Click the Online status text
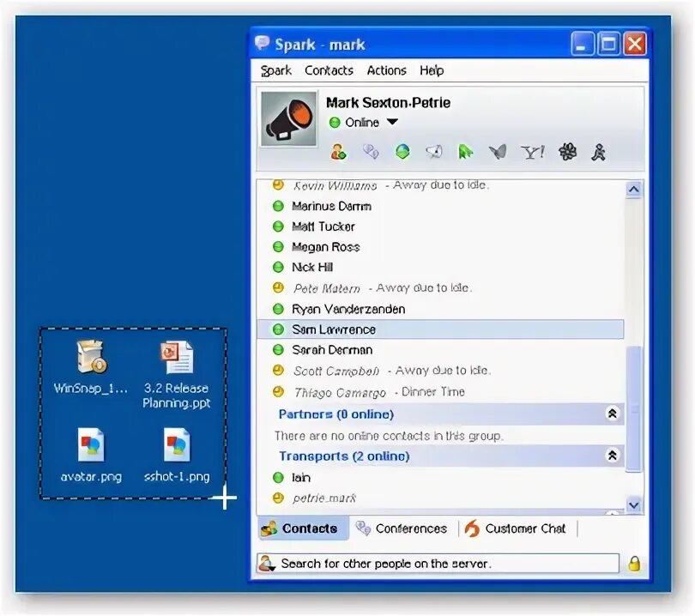 (x=362, y=123)
